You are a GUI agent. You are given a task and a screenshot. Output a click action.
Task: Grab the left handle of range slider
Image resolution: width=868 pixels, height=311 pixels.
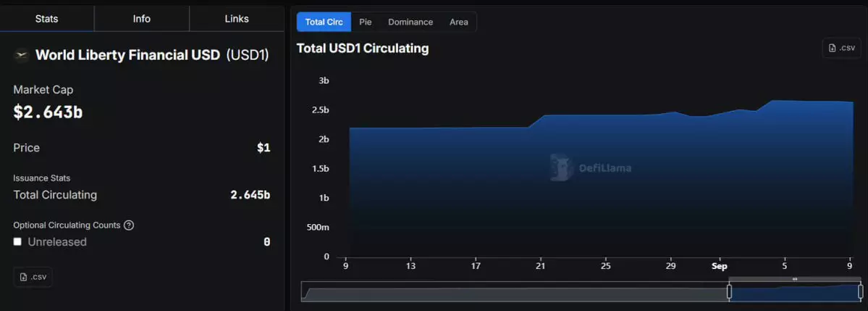click(x=729, y=291)
